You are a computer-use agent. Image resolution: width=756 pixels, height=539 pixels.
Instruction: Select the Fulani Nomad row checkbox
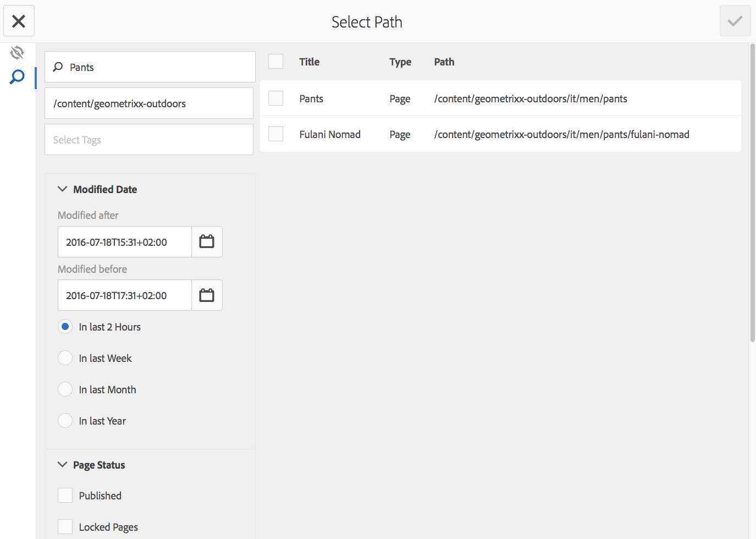pos(275,134)
